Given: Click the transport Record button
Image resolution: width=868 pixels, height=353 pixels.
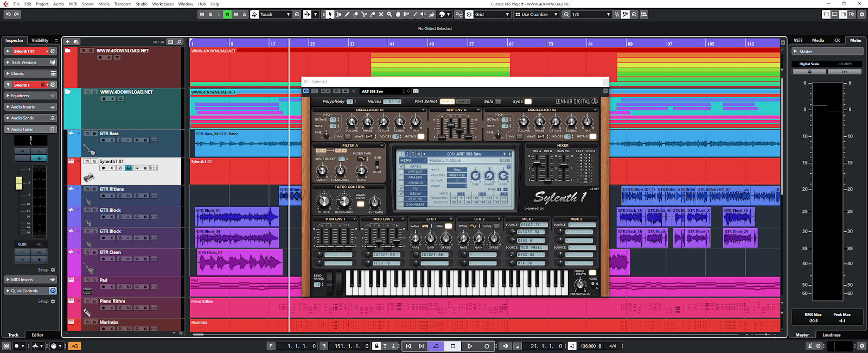Looking at the screenshot, I should [487, 346].
